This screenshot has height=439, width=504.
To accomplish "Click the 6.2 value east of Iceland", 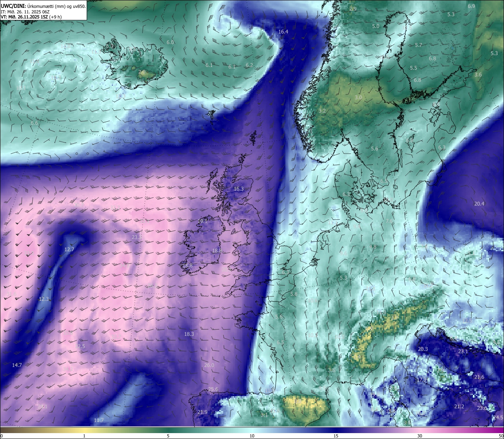I will click(x=249, y=65).
